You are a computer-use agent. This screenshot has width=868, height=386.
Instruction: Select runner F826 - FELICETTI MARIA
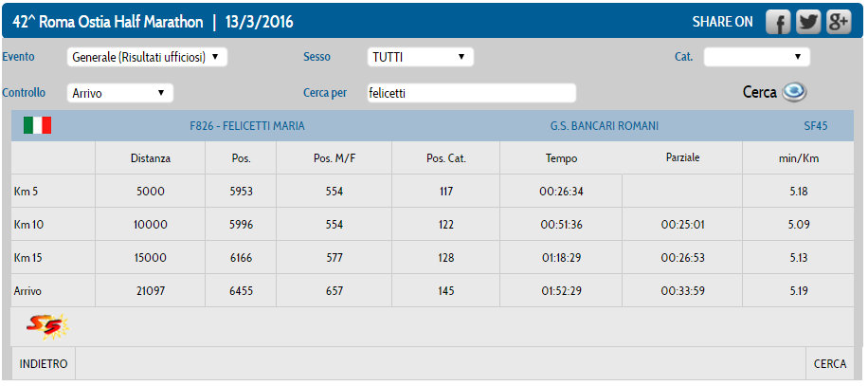247,126
